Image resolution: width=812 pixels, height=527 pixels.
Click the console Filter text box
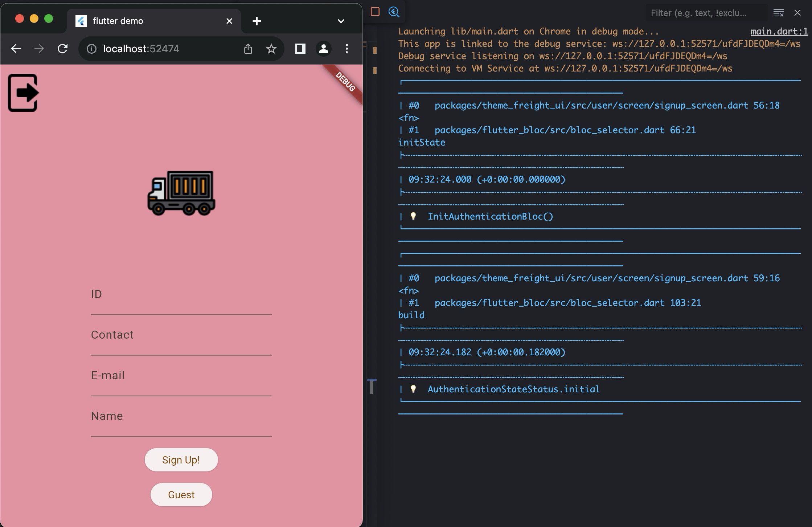point(706,13)
